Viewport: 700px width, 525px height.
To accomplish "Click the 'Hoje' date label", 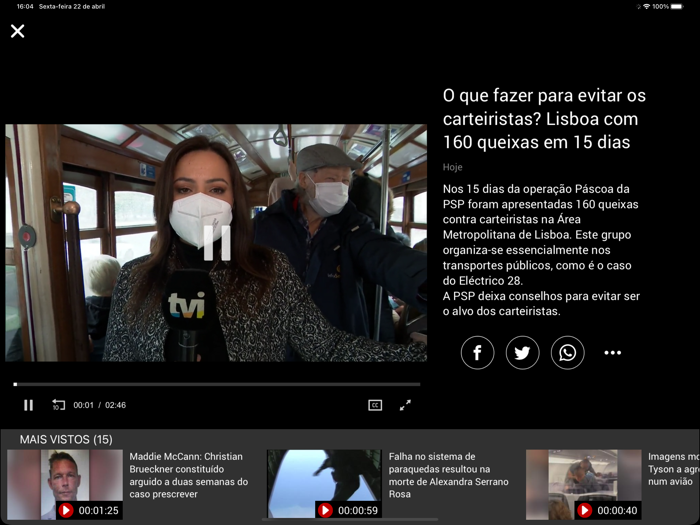I will click(452, 167).
